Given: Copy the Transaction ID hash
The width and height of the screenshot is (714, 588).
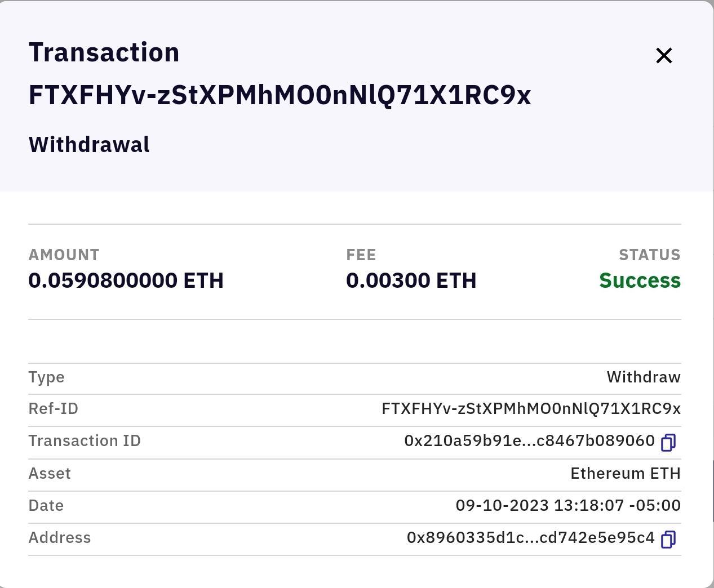Looking at the screenshot, I should click(x=668, y=442).
